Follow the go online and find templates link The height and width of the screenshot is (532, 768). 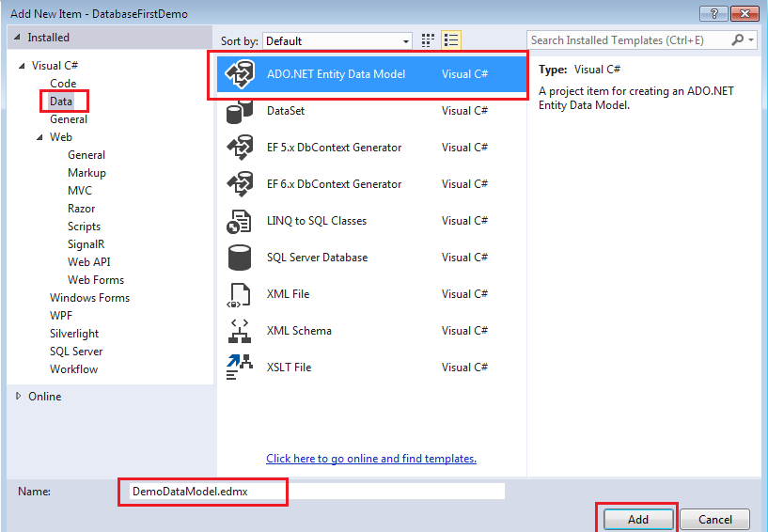tap(371, 459)
